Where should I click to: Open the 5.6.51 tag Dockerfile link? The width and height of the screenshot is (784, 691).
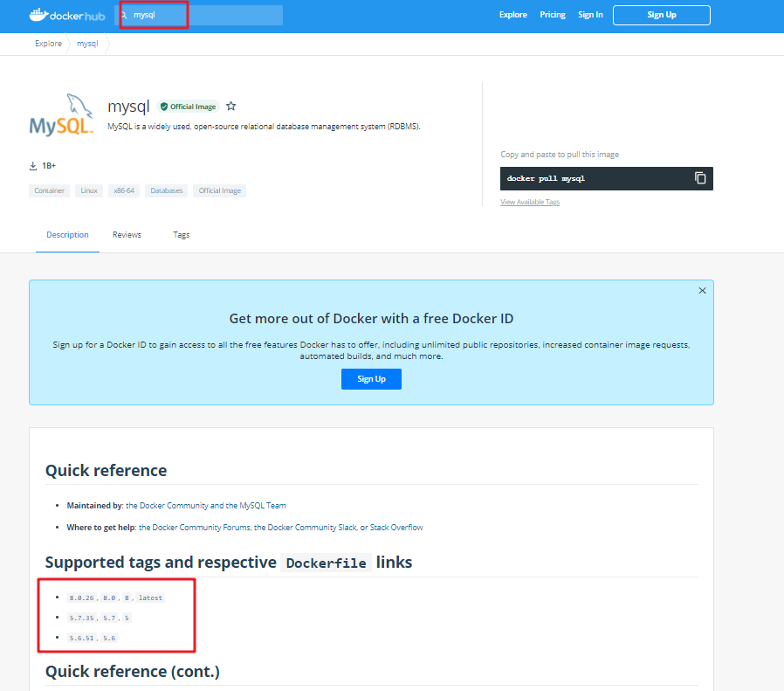(x=82, y=638)
